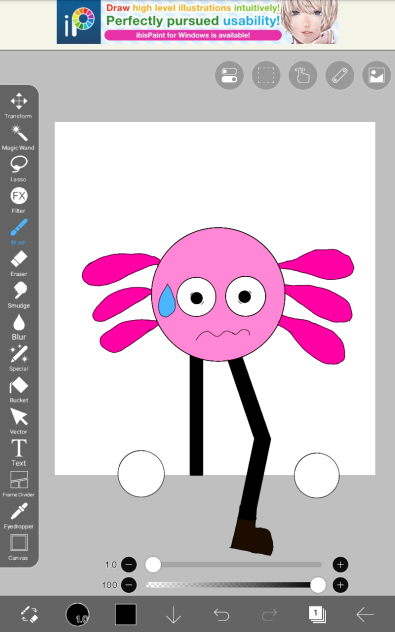Switch between brush and eraser icon
Image resolution: width=395 pixels, height=632 pixels.
(29, 614)
